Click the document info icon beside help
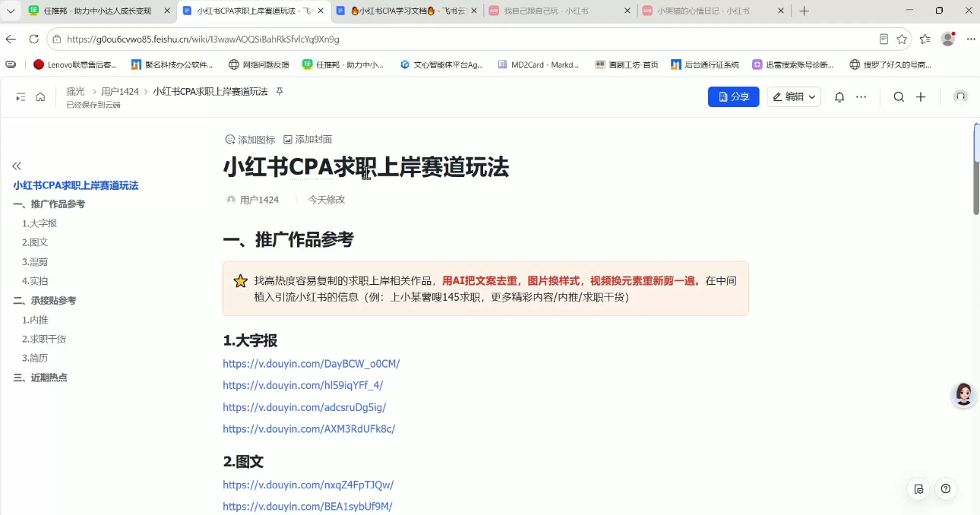980x515 pixels. click(919, 489)
